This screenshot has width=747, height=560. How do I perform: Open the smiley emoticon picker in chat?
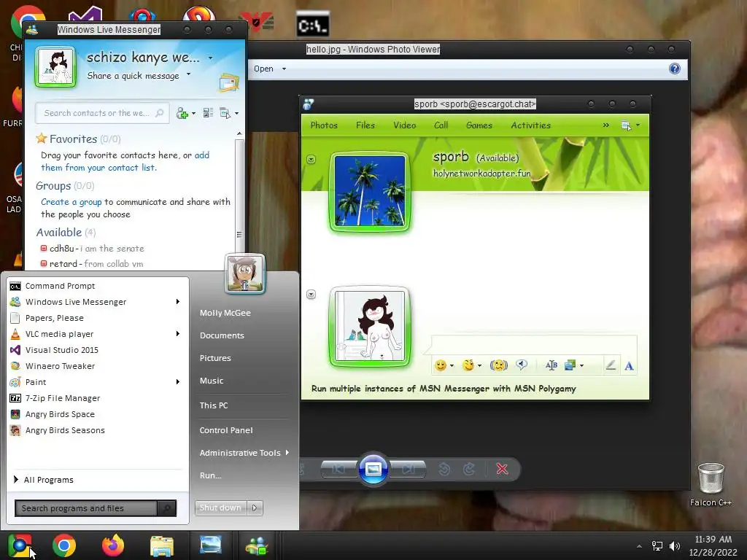tap(441, 365)
